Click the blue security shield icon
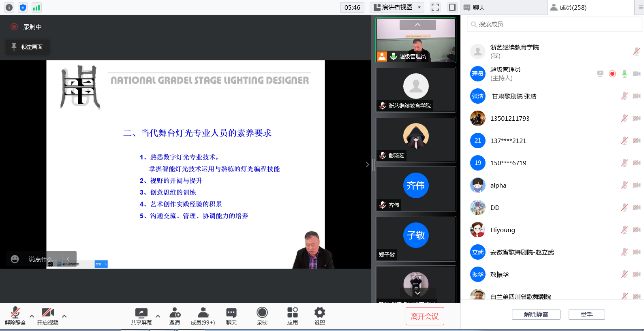644x331 pixels. point(23,7)
